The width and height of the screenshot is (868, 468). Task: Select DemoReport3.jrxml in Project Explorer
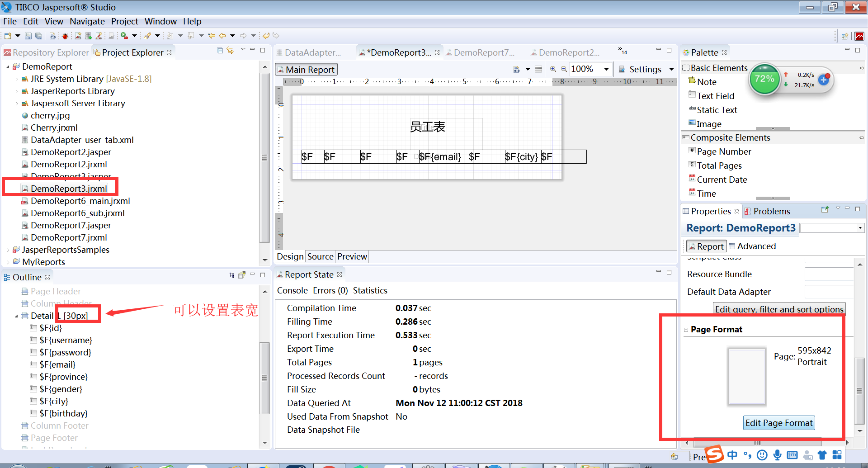pos(64,189)
